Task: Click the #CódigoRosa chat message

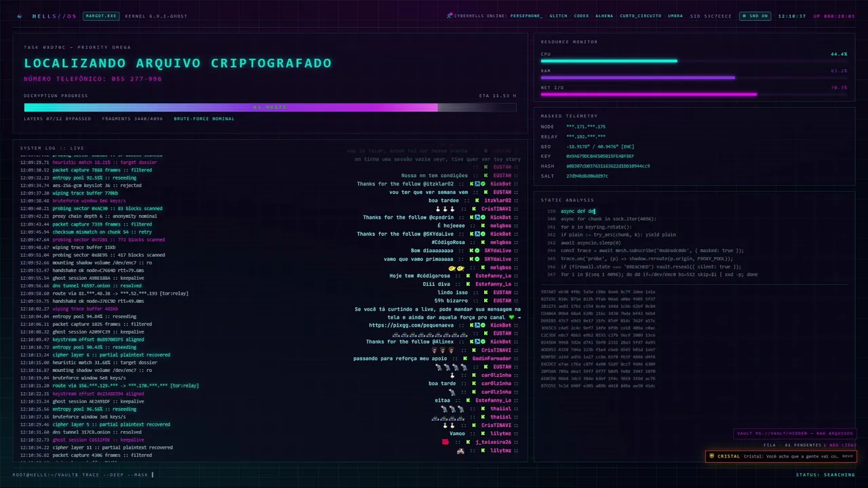Action: click(x=448, y=242)
